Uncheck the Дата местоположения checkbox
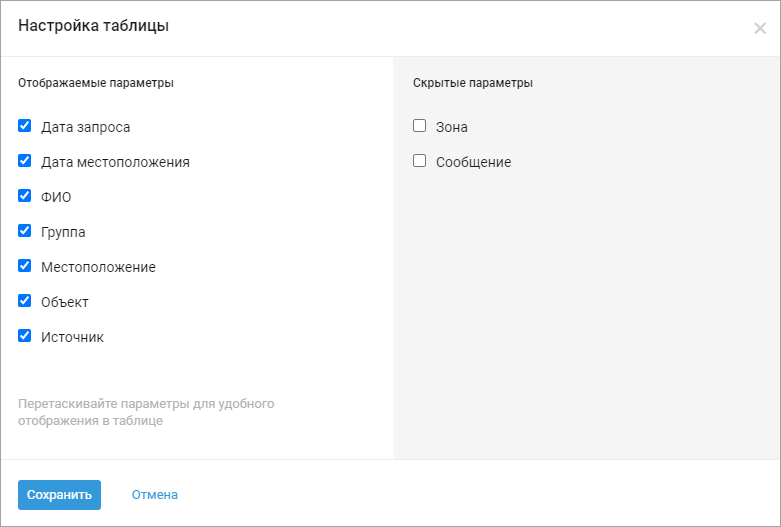The image size is (781, 527). 25,161
